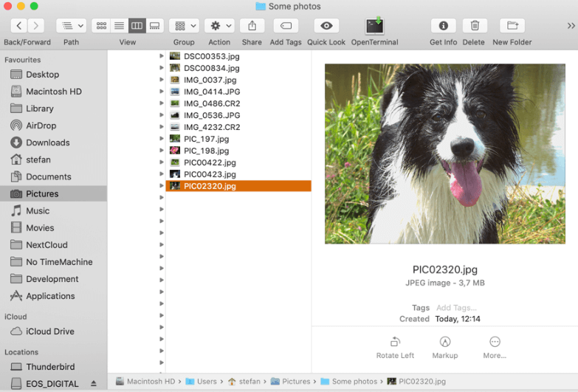Viewport: 578px width, 392px height.
Task: Open the Path dropdown menu
Action: 71,26
